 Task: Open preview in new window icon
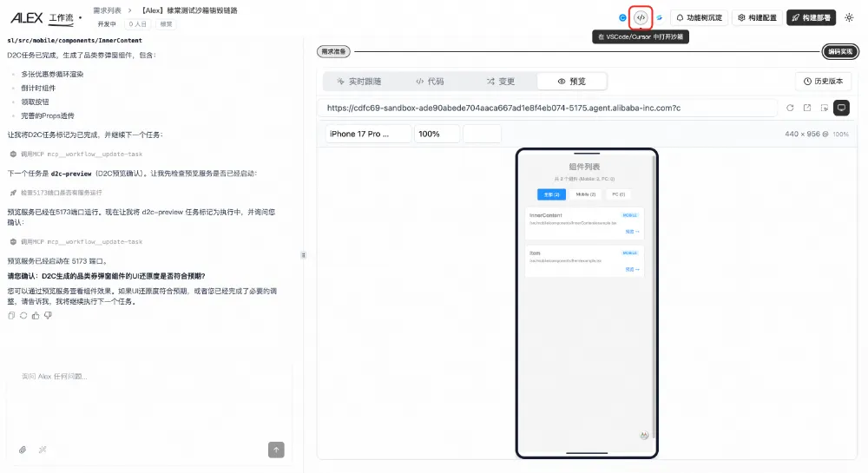(x=807, y=108)
